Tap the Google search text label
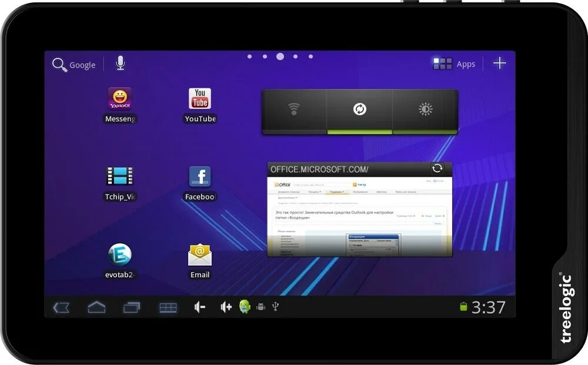This screenshot has height=365, width=588. click(x=82, y=65)
